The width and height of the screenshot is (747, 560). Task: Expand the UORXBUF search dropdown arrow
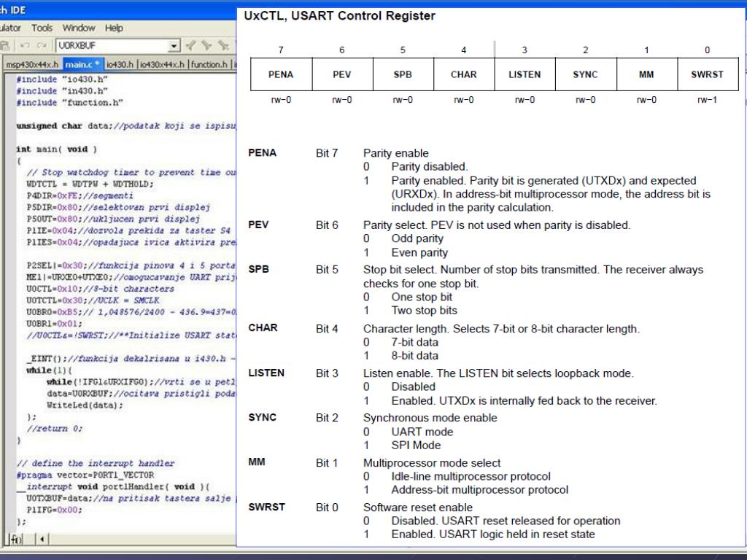[x=174, y=46]
